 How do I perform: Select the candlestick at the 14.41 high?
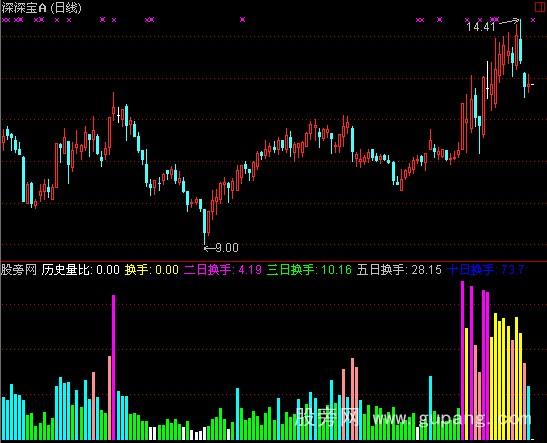520,42
